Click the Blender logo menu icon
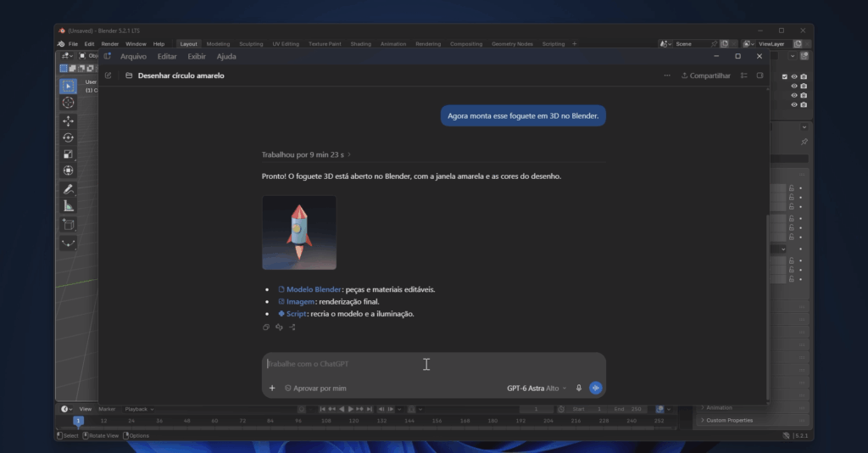 [x=61, y=44]
